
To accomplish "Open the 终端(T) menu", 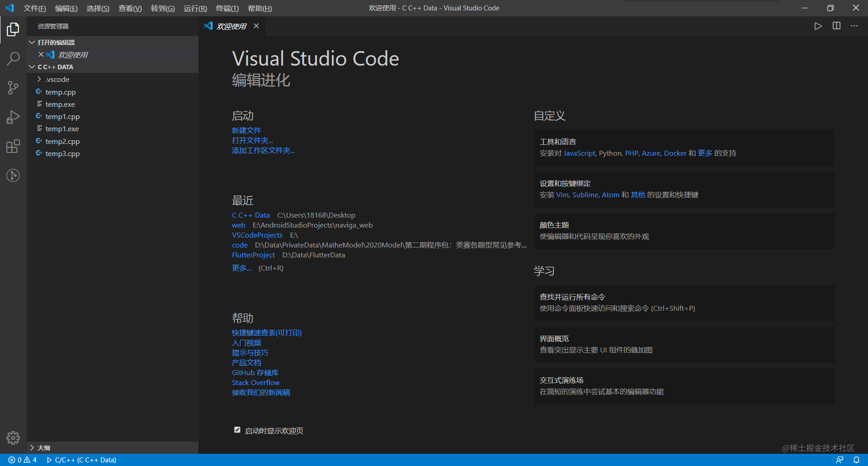I will (227, 8).
